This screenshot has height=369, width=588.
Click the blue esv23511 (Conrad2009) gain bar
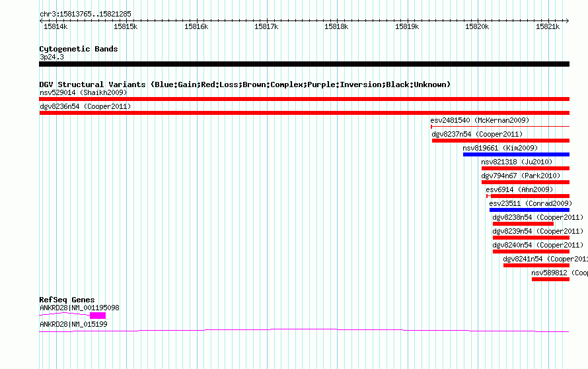(x=529, y=210)
